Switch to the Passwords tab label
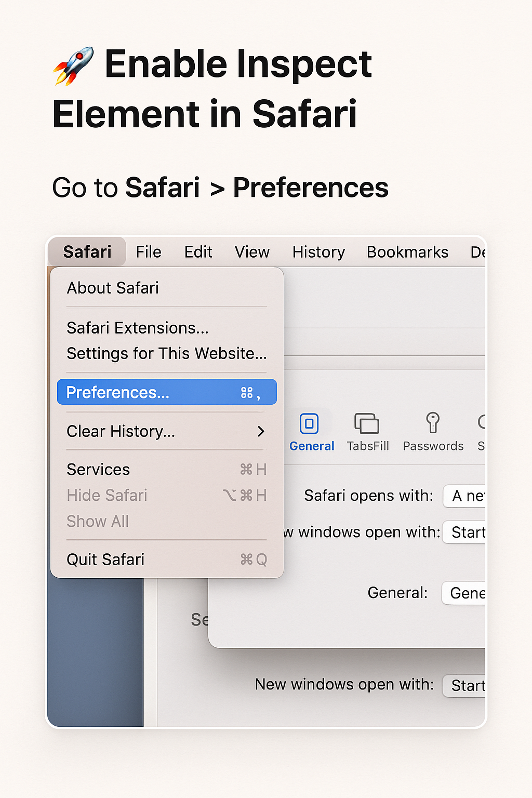 pos(433,446)
